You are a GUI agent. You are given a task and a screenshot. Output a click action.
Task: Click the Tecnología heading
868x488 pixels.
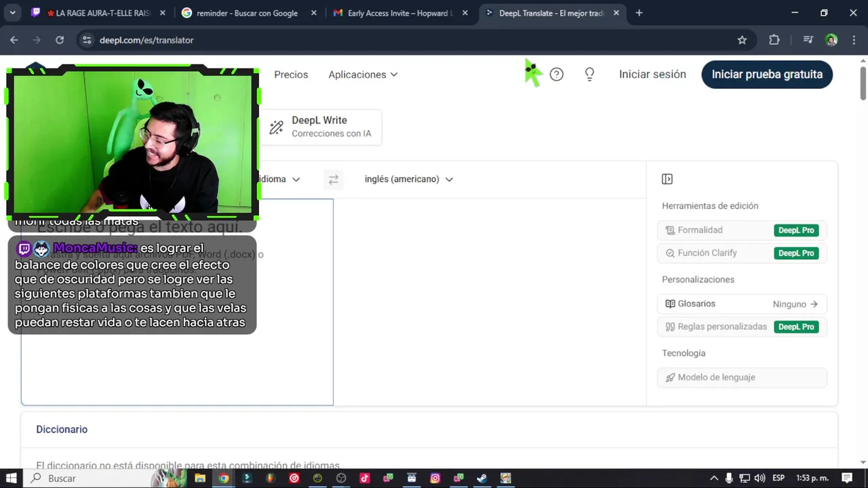pyautogui.click(x=684, y=353)
